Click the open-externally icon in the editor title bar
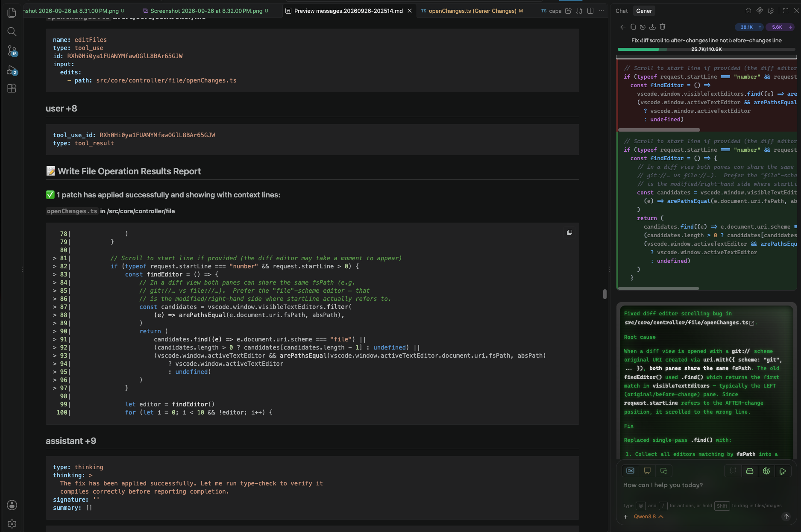801x532 pixels. (568, 11)
